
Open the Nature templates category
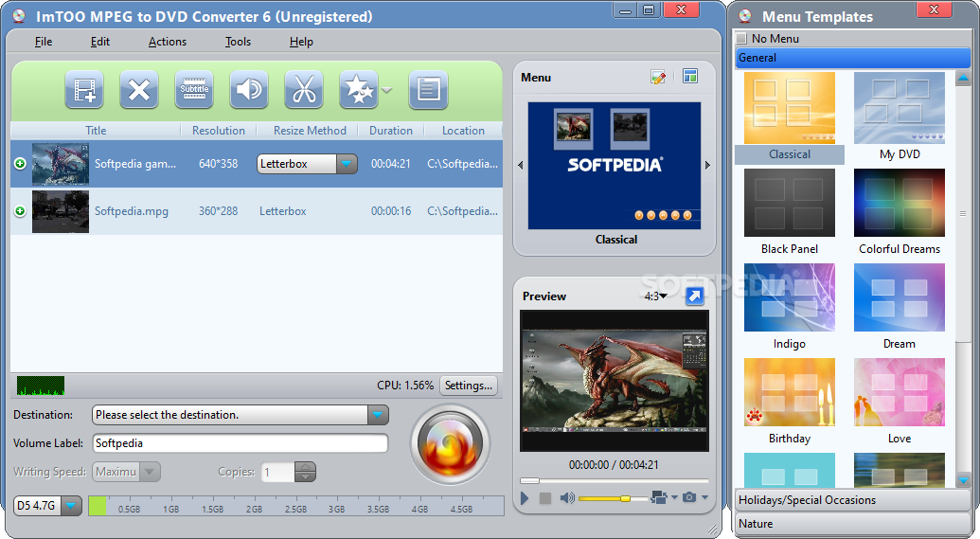pos(853,524)
